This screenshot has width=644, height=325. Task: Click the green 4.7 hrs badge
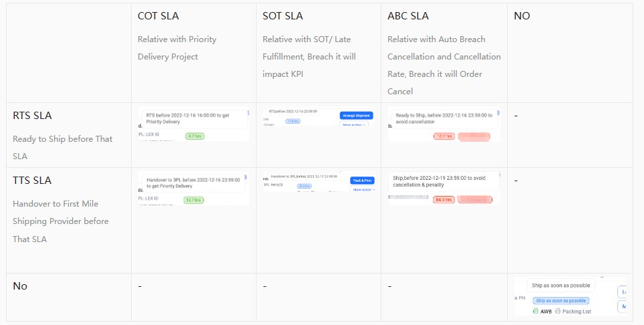coord(195,136)
